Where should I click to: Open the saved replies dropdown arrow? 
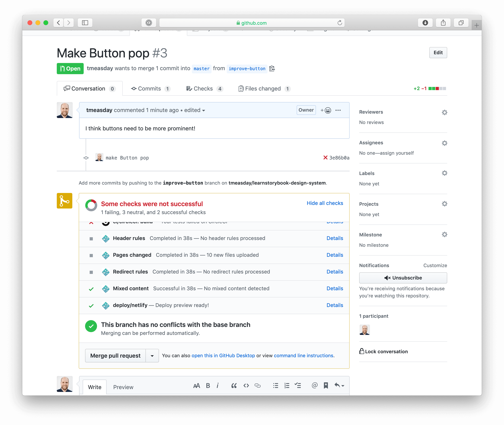[x=339, y=386]
